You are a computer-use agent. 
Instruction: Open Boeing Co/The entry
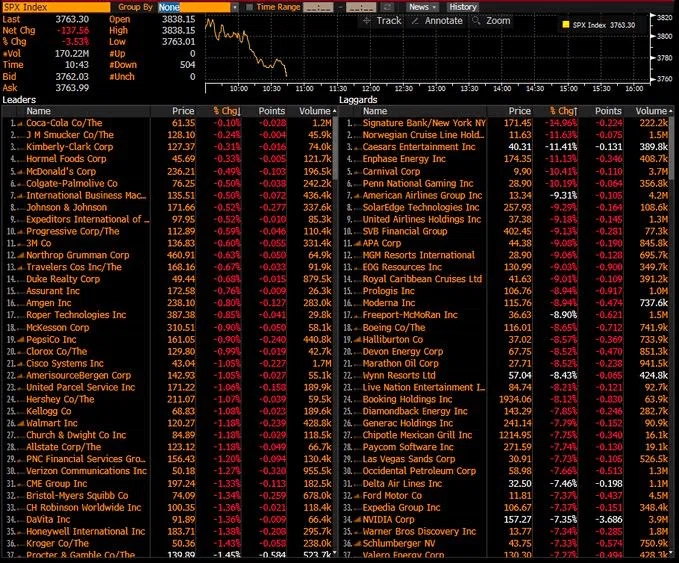click(394, 327)
